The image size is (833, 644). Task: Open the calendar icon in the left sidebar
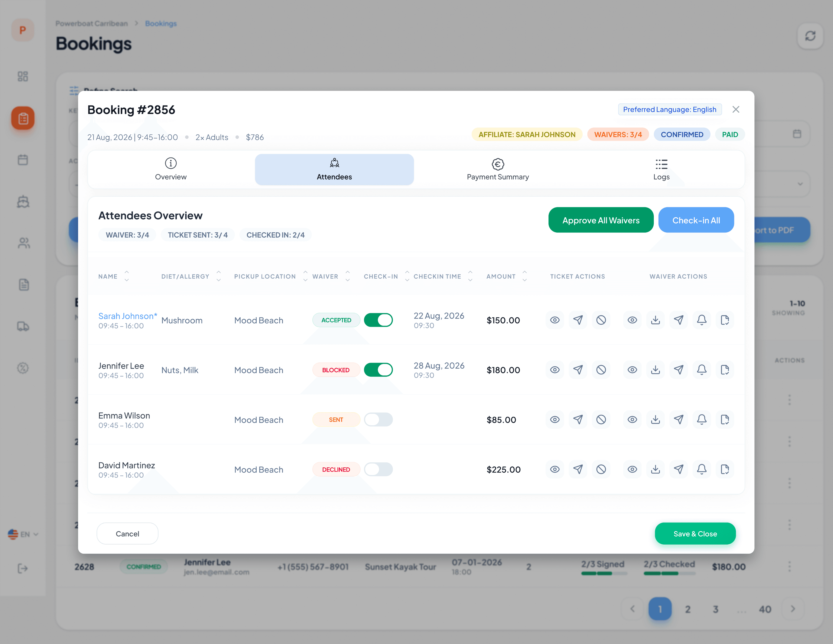(x=23, y=159)
